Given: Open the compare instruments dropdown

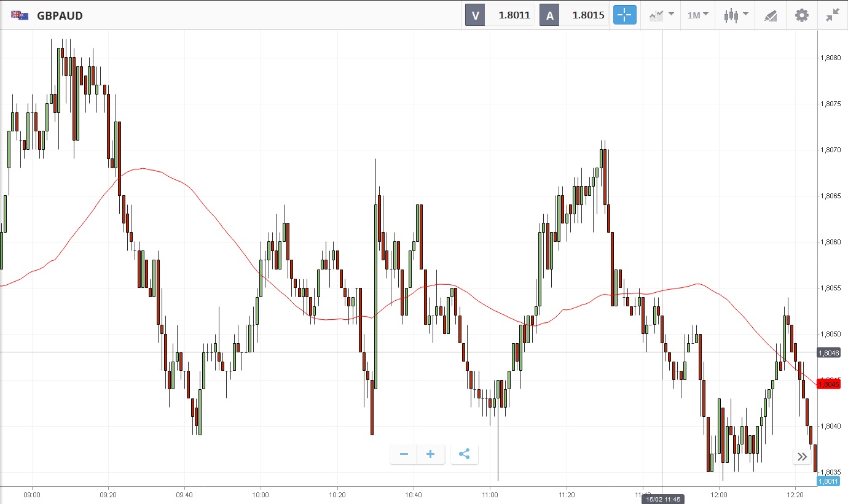Looking at the screenshot, I should click(x=661, y=15).
